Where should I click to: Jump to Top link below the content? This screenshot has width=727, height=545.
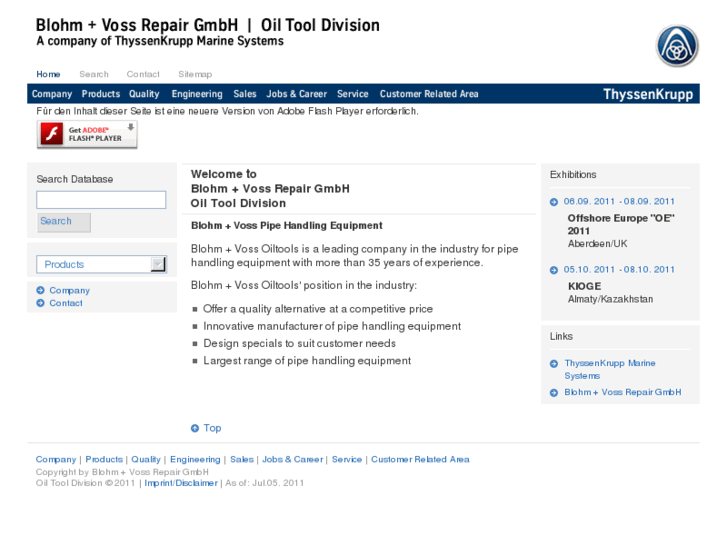point(212,428)
